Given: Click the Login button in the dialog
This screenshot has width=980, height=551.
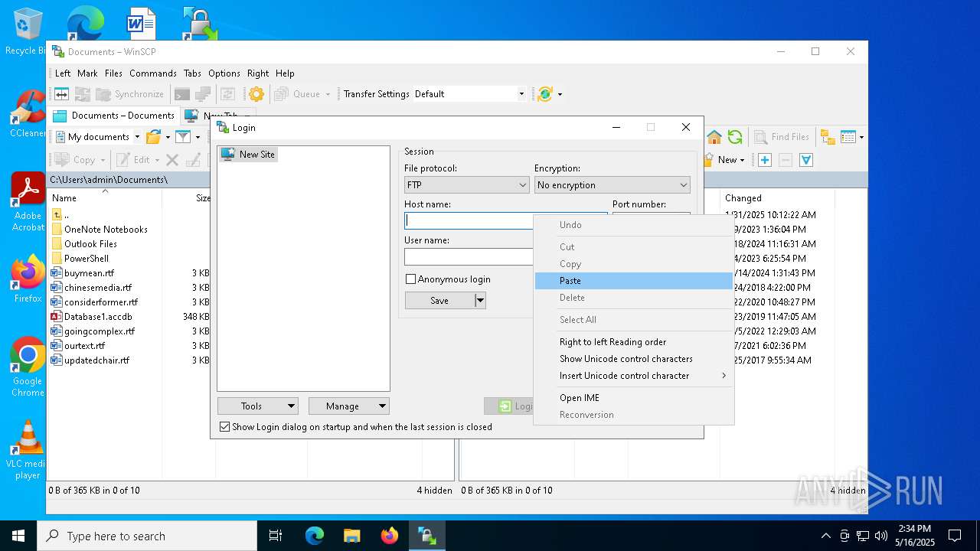Looking at the screenshot, I should pyautogui.click(x=508, y=406).
